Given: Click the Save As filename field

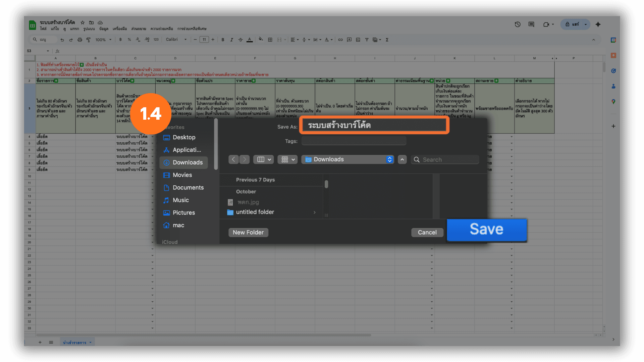Looking at the screenshot, I should click(374, 125).
